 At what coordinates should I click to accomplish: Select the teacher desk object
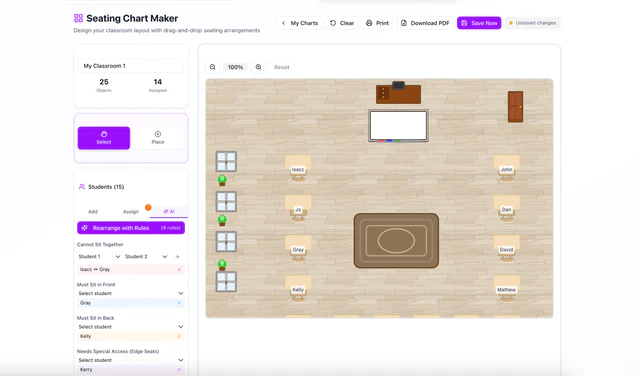click(x=398, y=93)
